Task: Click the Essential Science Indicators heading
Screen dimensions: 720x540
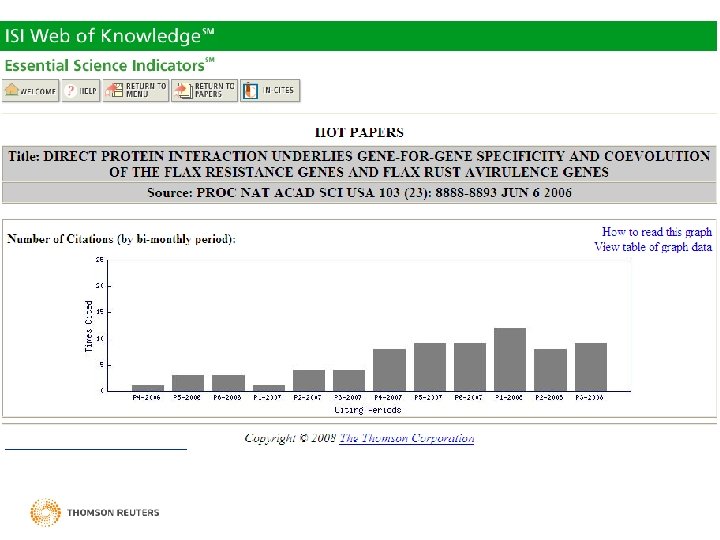Action: click(109, 65)
